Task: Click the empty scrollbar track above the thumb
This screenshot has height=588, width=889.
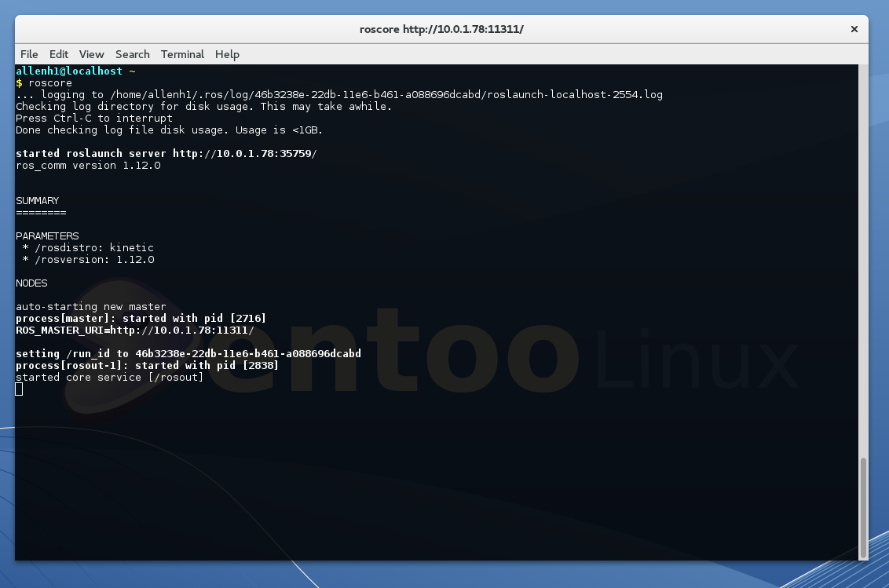Action: coord(864,259)
